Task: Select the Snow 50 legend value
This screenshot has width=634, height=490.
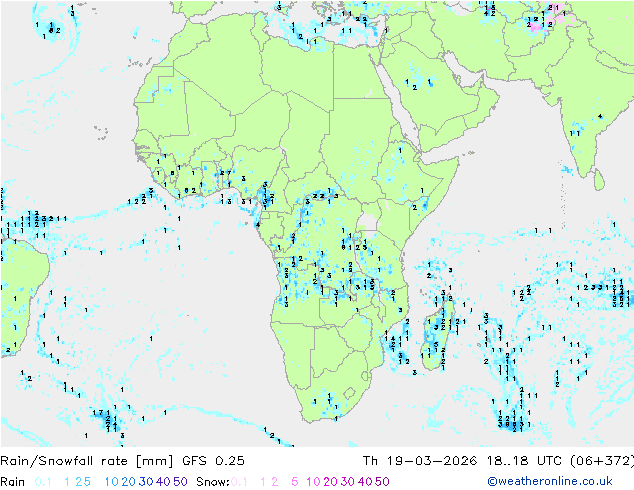Action: point(383,482)
